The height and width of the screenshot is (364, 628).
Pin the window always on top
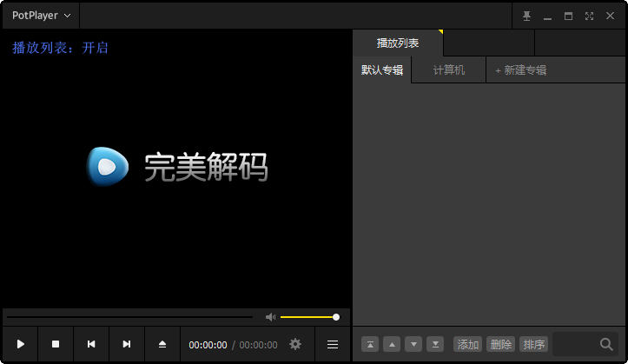click(526, 16)
